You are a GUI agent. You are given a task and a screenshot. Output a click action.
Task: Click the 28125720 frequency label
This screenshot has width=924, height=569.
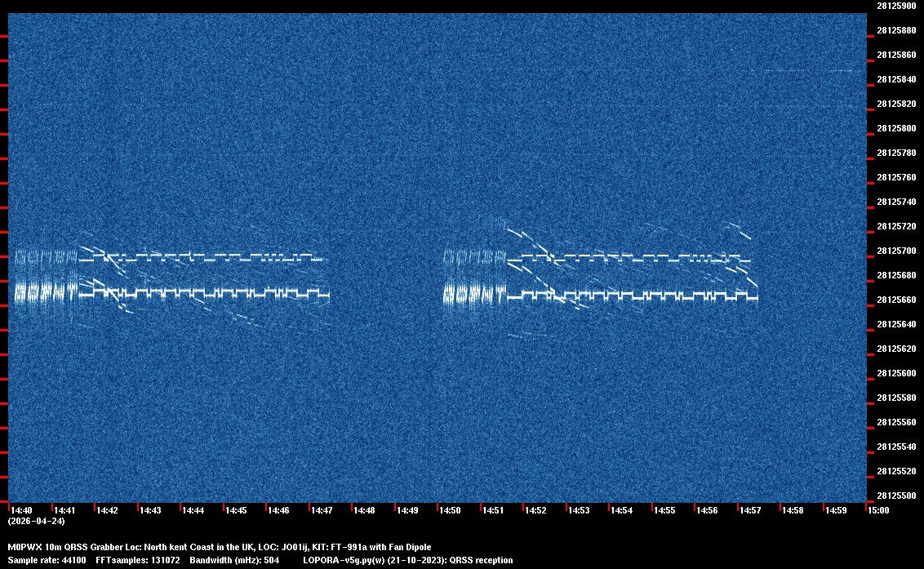(x=897, y=226)
